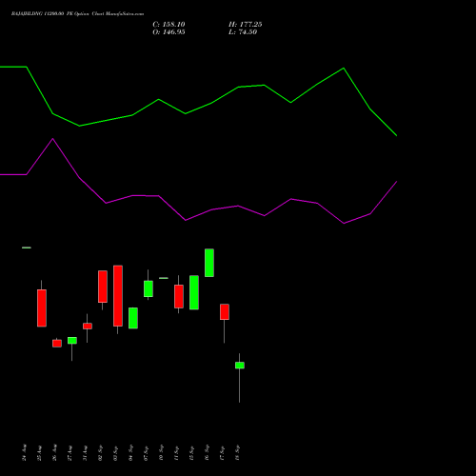Select the red candlestick for 25 Aug
Viewport: 476px width, 476px height.
tap(42, 307)
